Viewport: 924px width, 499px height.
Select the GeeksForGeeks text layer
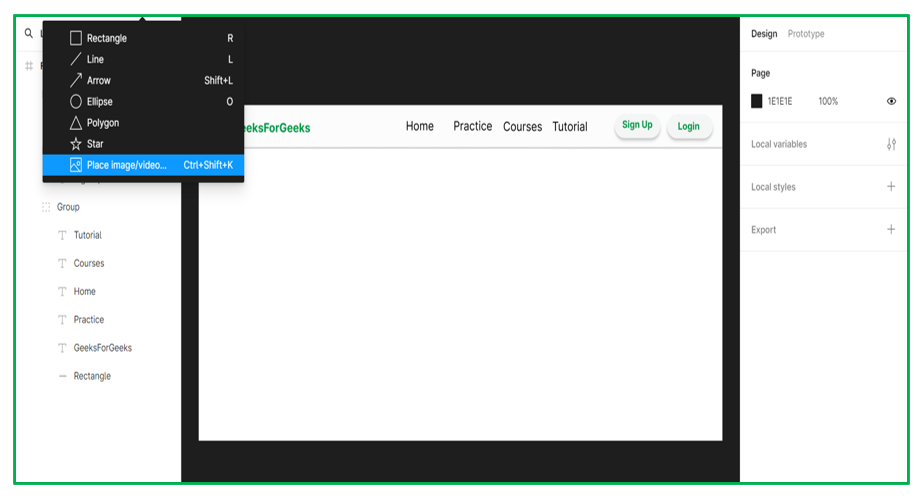pyautogui.click(x=103, y=348)
